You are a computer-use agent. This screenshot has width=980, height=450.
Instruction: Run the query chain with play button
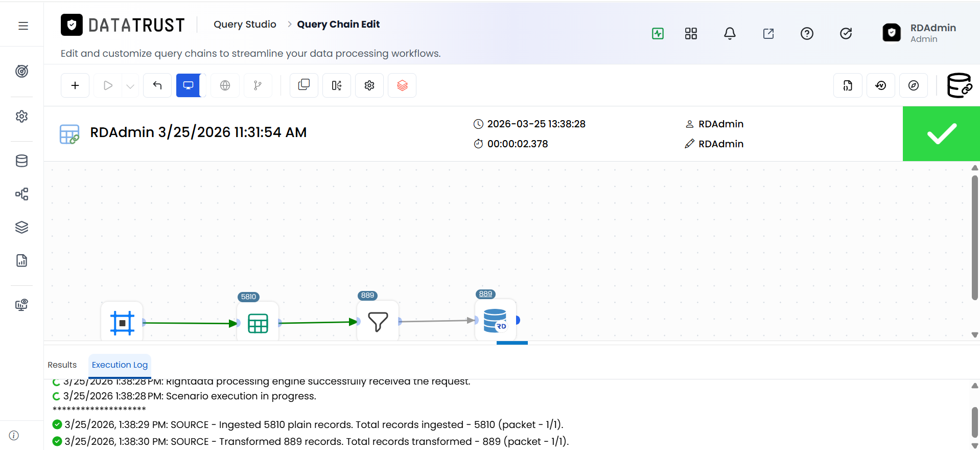tap(108, 85)
